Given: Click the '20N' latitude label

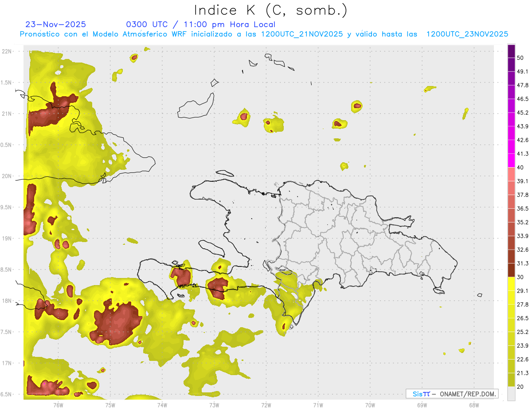Looking at the screenshot, I should coord(7,176).
